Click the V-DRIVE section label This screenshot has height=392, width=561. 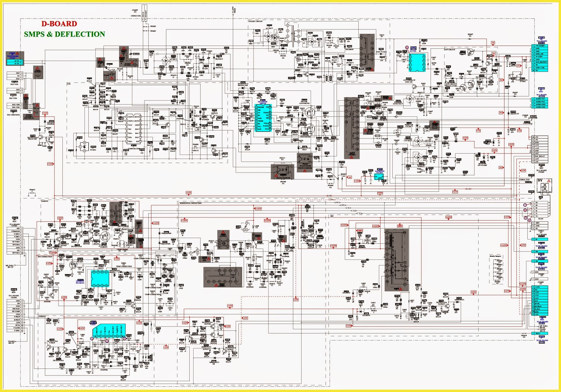click(x=42, y=316)
